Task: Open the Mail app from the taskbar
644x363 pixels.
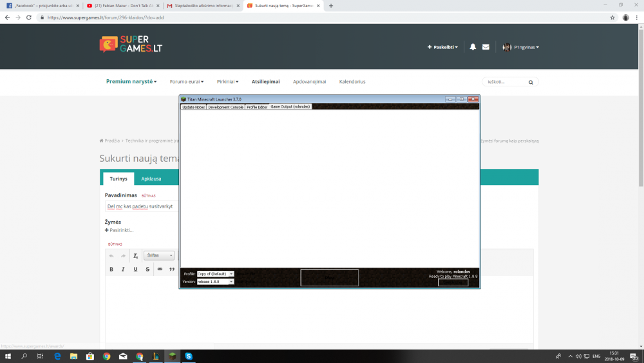Action: pos(123,356)
